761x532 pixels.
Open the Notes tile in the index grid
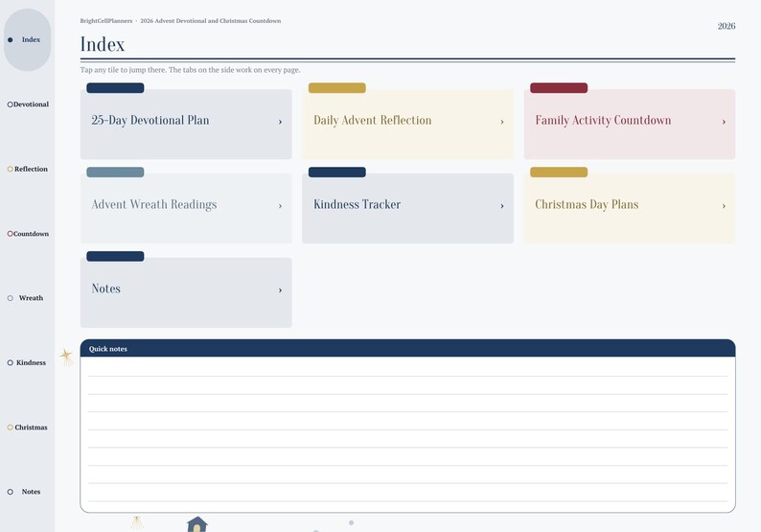click(186, 292)
